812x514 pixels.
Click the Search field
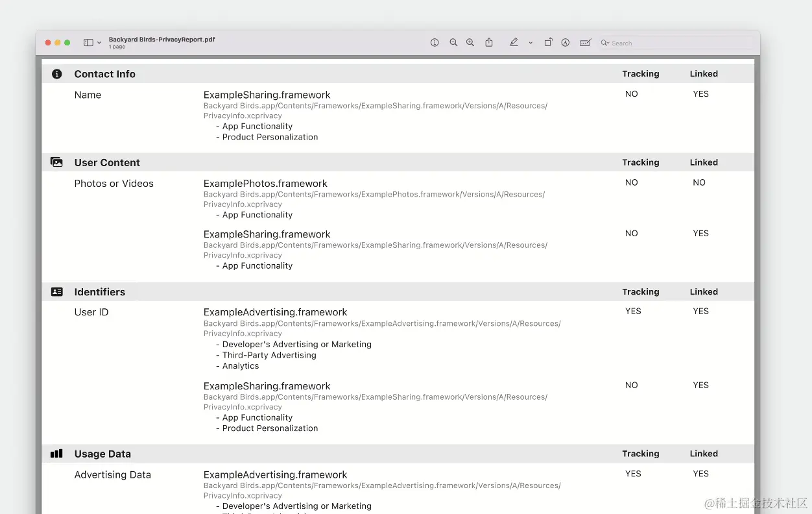pos(676,43)
